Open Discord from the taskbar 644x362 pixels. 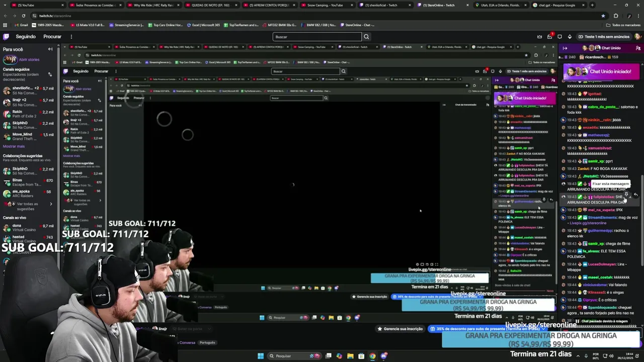(384, 356)
